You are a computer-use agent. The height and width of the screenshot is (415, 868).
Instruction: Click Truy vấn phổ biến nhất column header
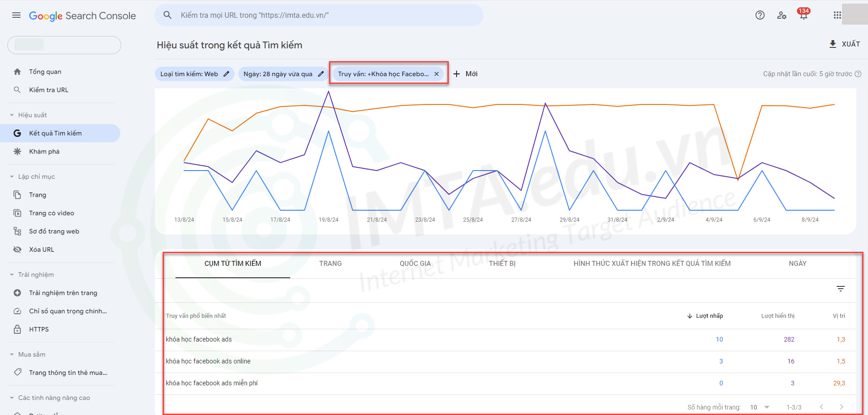(x=196, y=316)
